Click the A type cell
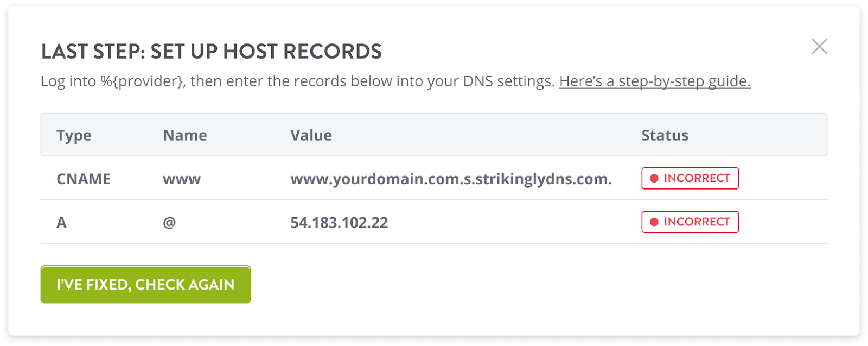 pyautogui.click(x=61, y=222)
